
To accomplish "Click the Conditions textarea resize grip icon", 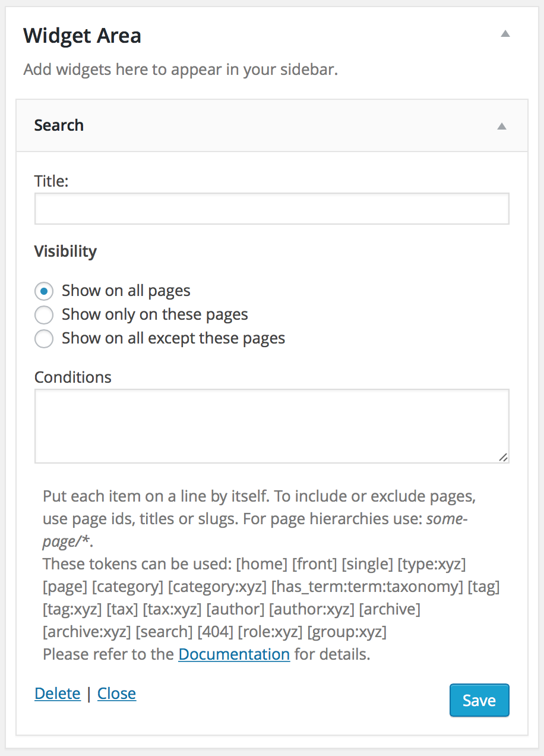I will (x=503, y=457).
